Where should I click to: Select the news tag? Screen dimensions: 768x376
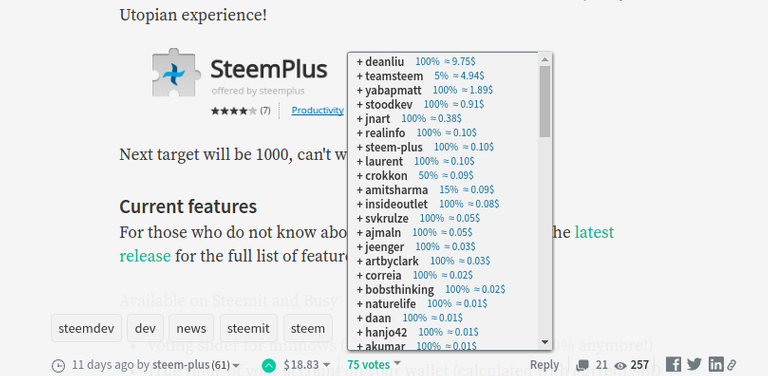(191, 328)
